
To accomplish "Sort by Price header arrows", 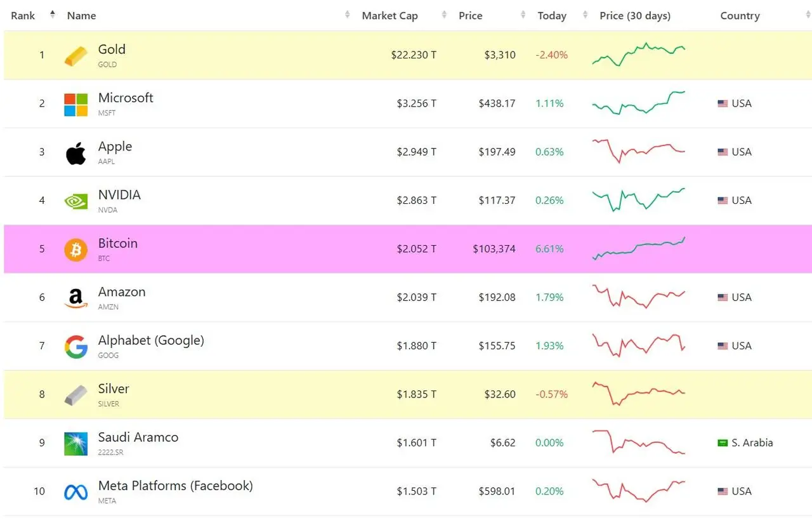I will click(x=523, y=15).
